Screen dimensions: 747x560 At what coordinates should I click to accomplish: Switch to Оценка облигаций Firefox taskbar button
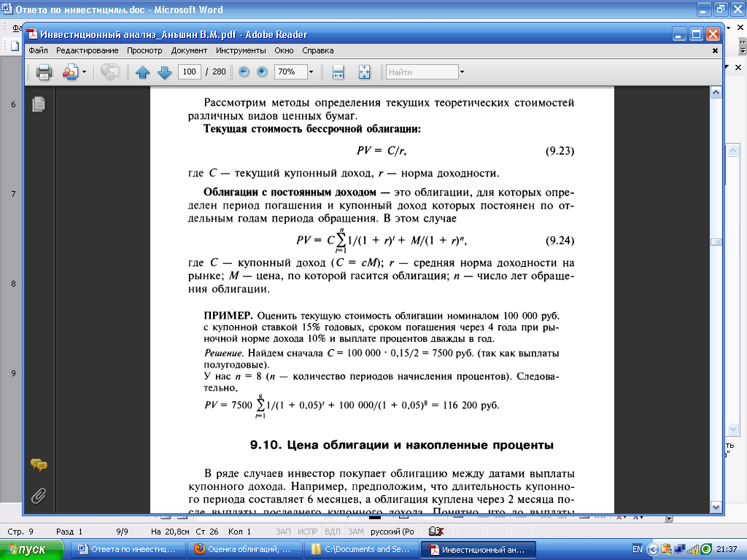point(245,550)
